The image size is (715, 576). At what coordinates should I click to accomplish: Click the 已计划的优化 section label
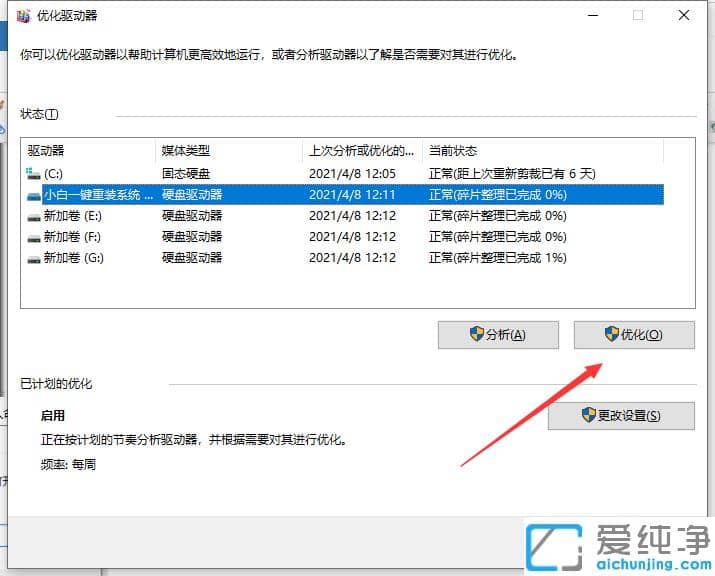(x=56, y=384)
